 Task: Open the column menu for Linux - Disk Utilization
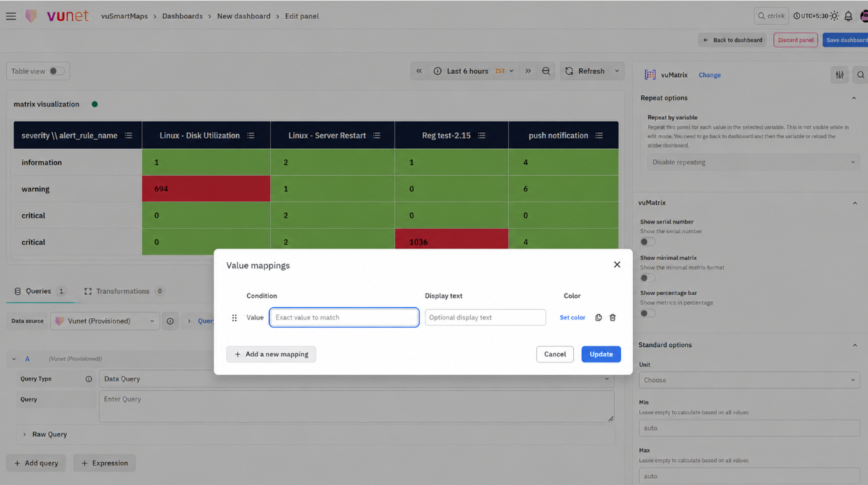[x=251, y=136]
